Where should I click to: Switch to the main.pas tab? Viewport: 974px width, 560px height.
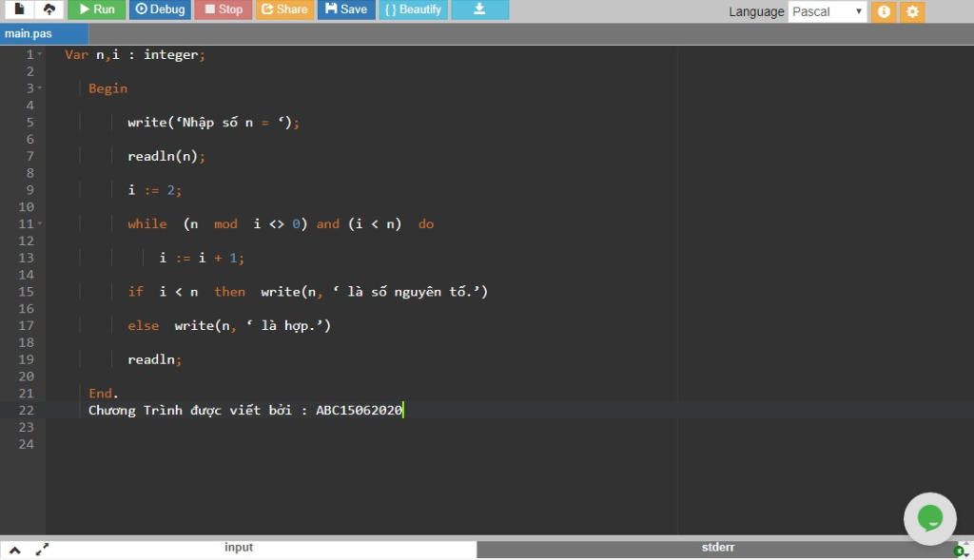point(29,34)
